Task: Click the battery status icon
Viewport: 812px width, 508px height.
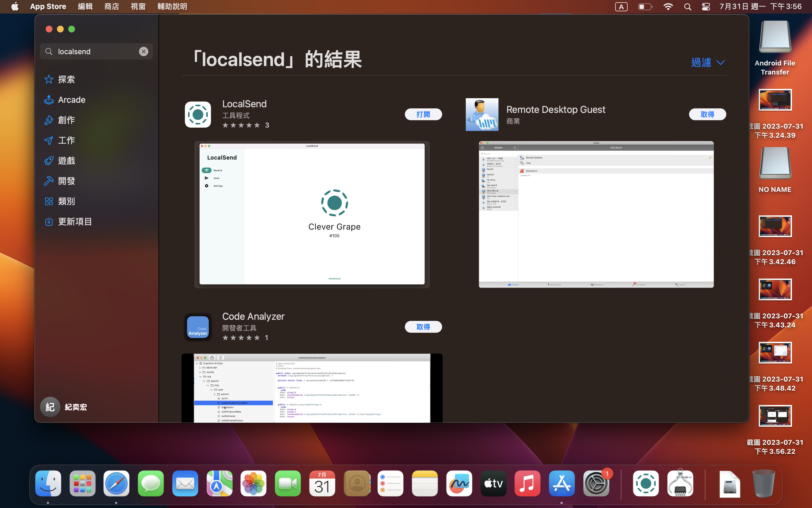Action: (645, 7)
